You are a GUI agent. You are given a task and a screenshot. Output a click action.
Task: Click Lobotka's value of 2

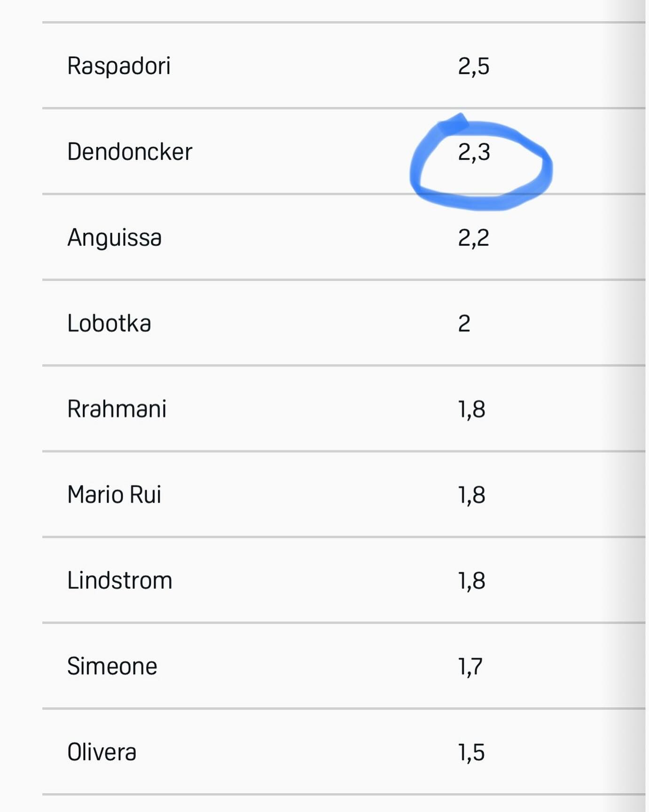(x=464, y=323)
